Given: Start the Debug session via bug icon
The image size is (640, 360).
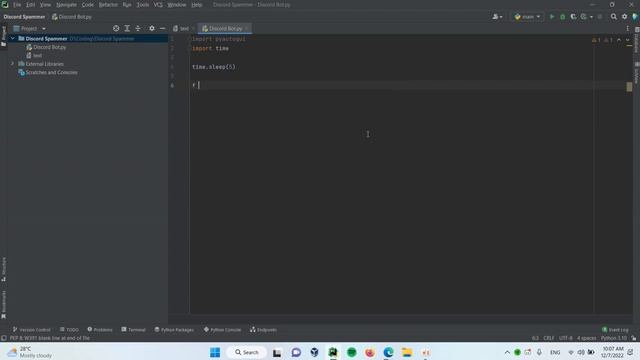Looking at the screenshot, I should coord(562,17).
